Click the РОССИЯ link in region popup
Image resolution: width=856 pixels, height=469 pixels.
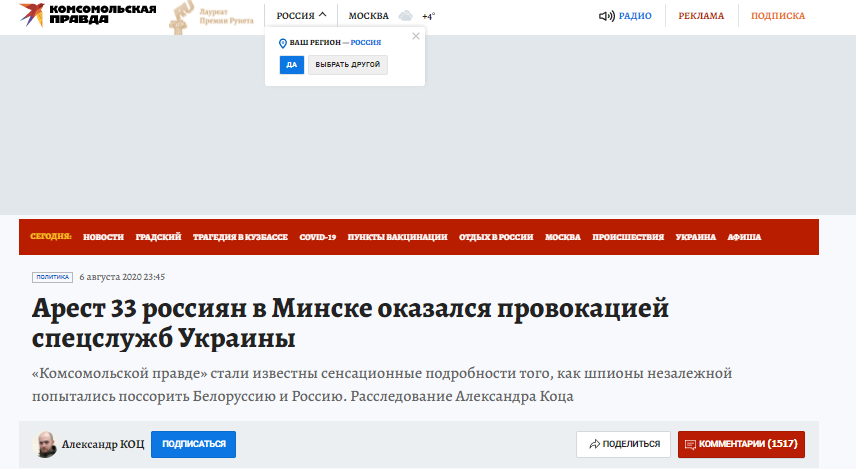[x=366, y=42]
